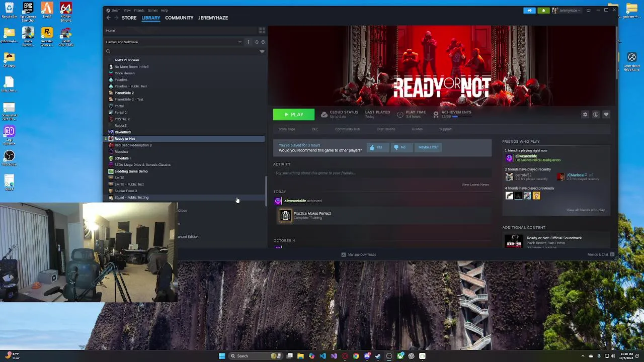This screenshot has height=362, width=644.
Task: Click the play time clock icon
Action: point(400,114)
